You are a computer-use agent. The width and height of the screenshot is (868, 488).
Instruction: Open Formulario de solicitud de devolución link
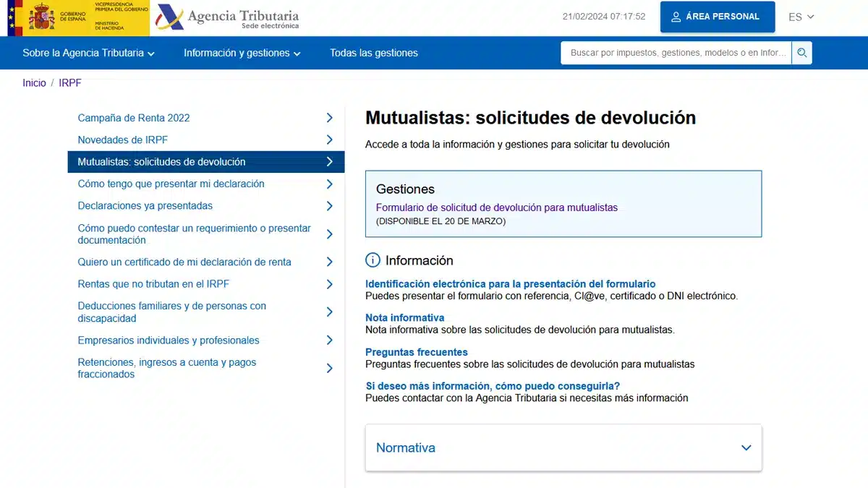pyautogui.click(x=497, y=207)
